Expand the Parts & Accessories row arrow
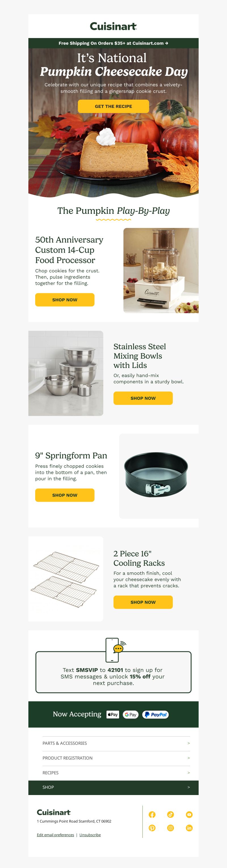227x868 pixels. pos(189,743)
